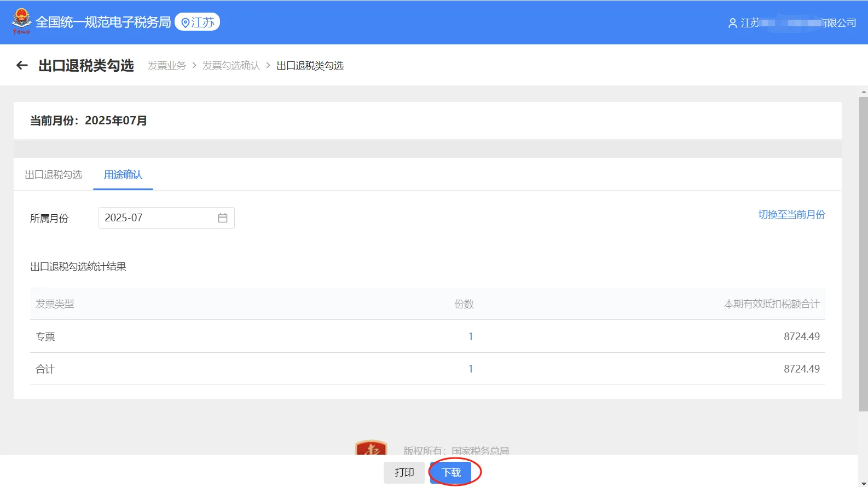868x487 pixels.
Task: Open the count link 1 in 合计 row
Action: [x=471, y=369]
